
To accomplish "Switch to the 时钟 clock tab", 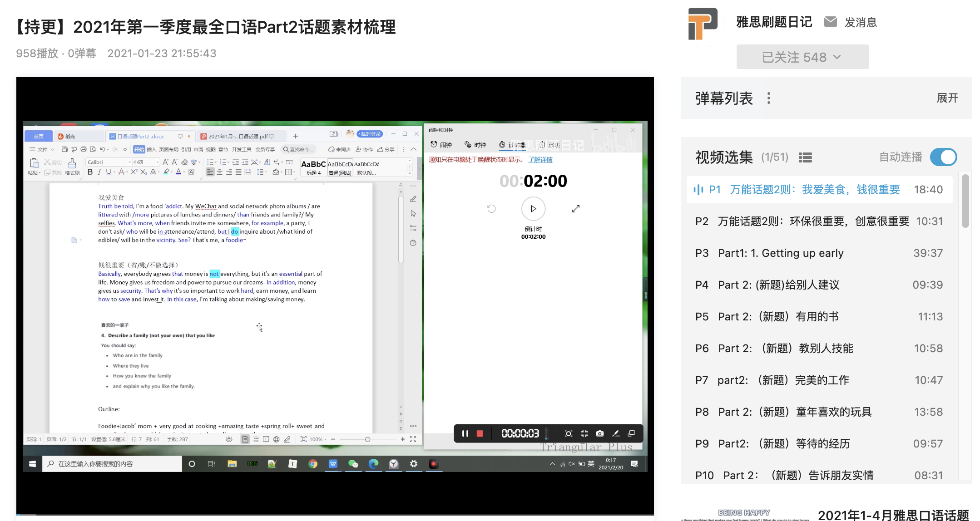I will [475, 145].
